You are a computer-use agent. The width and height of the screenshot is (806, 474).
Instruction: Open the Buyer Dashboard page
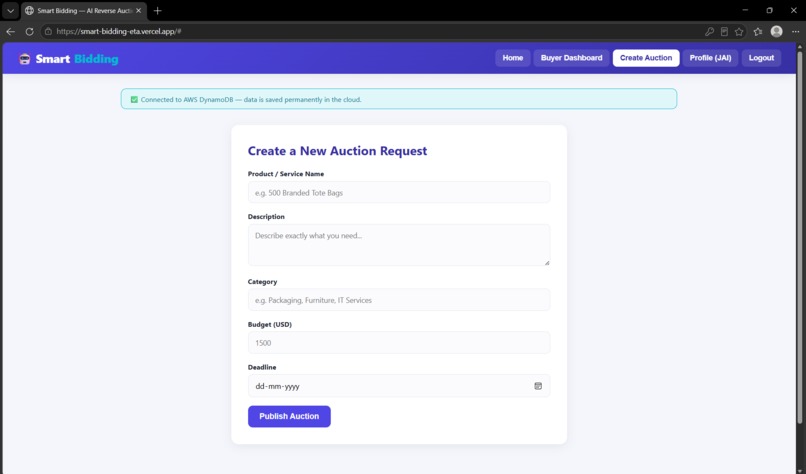(x=571, y=58)
